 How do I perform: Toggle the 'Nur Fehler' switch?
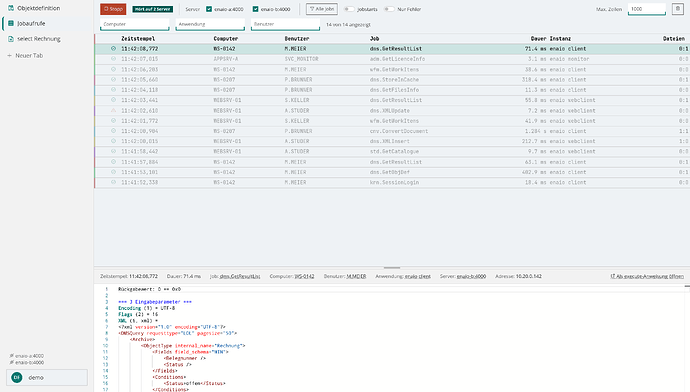[389, 9]
